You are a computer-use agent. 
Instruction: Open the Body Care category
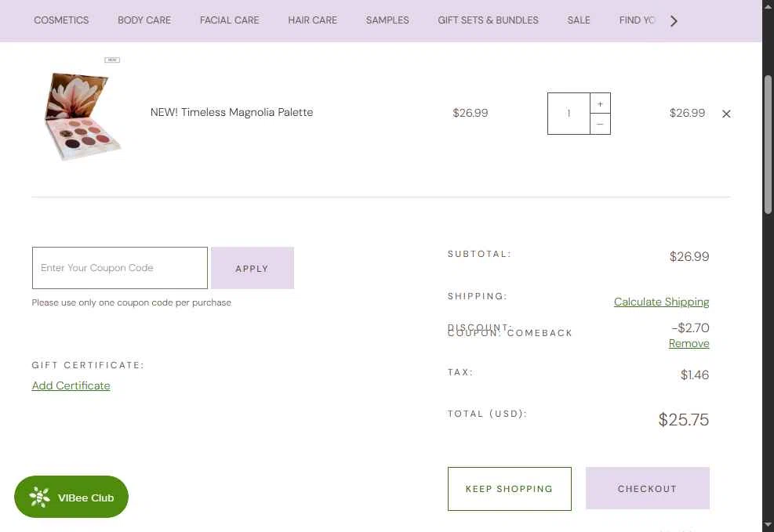[144, 20]
